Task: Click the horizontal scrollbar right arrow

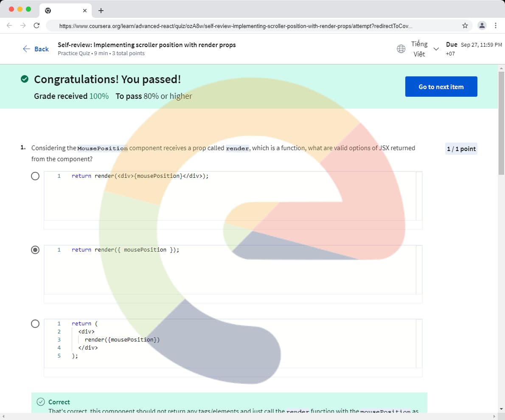Action: coord(494,417)
